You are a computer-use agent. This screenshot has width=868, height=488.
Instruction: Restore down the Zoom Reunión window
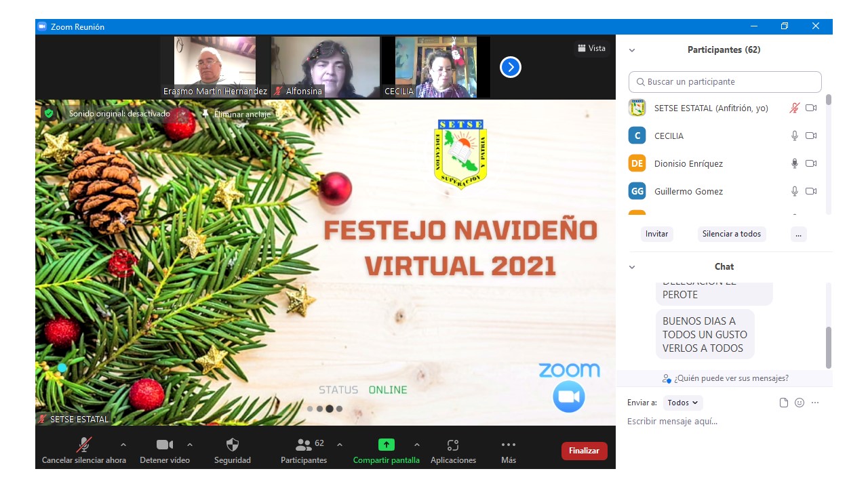tap(785, 26)
